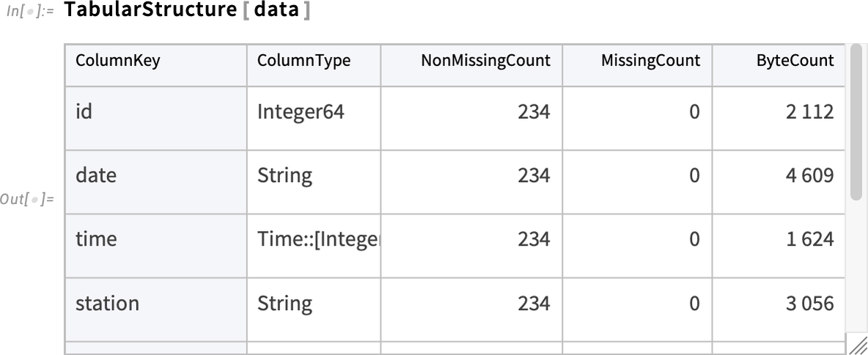This screenshot has height=355, width=868.
Task: Click the data argument in the input
Action: pyautogui.click(x=276, y=10)
